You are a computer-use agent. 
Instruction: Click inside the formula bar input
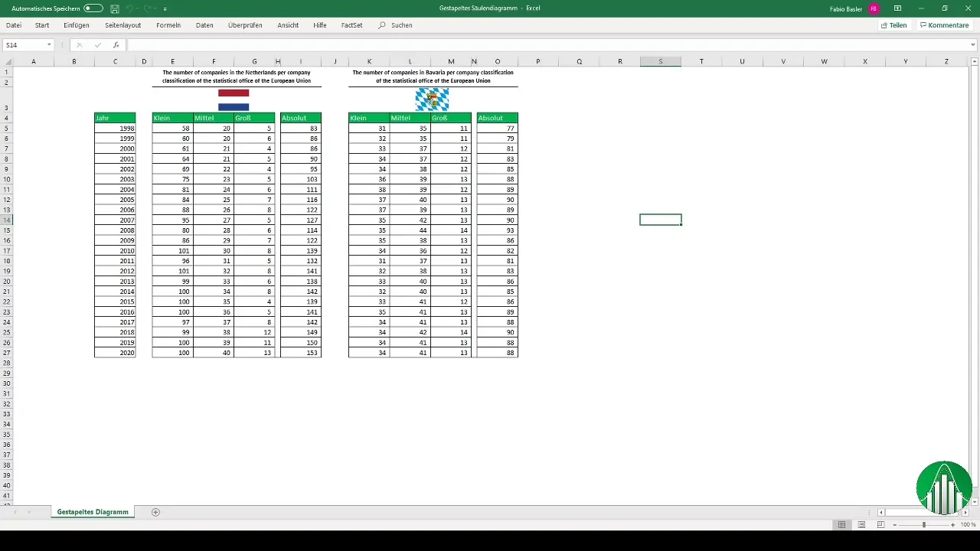click(x=547, y=45)
